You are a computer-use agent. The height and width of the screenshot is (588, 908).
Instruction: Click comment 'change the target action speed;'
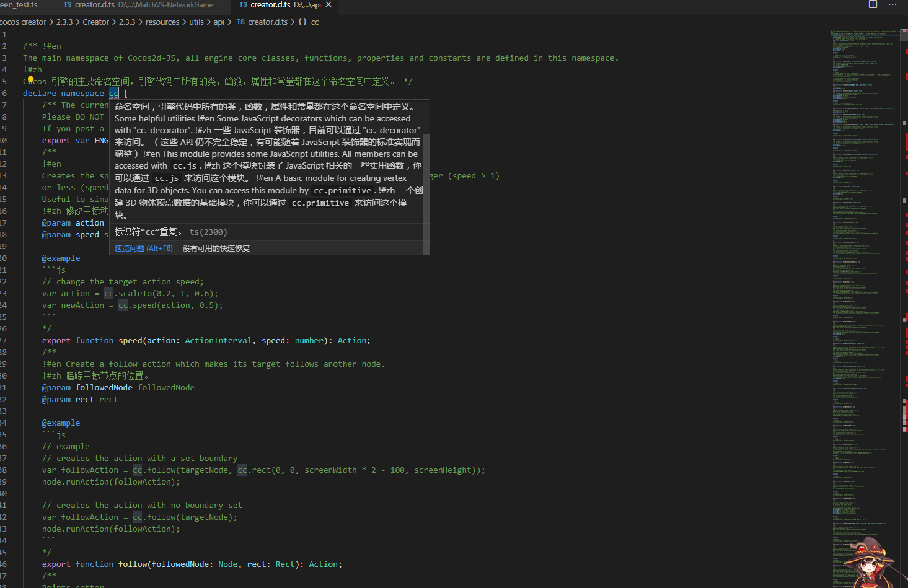[x=123, y=281]
